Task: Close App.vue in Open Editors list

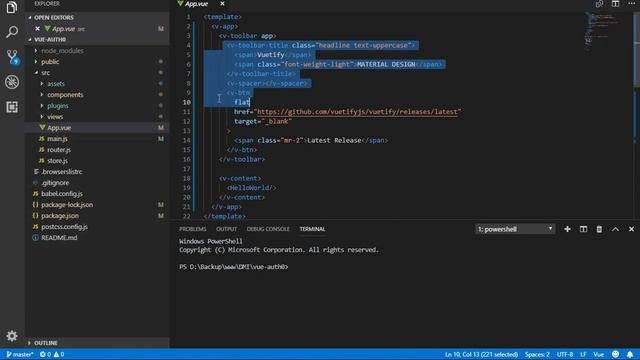Action: (x=38, y=29)
